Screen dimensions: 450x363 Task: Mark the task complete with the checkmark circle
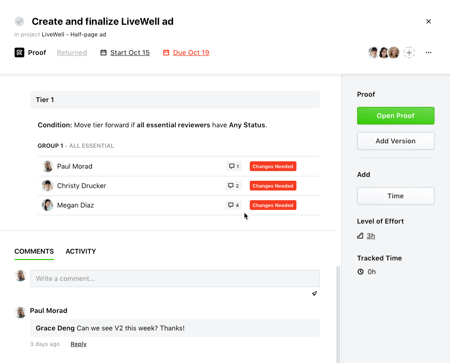click(19, 21)
